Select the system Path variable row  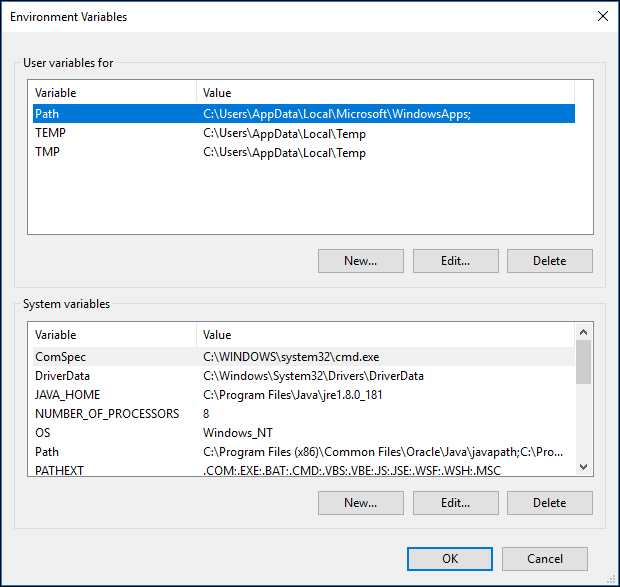pyautogui.click(x=304, y=451)
